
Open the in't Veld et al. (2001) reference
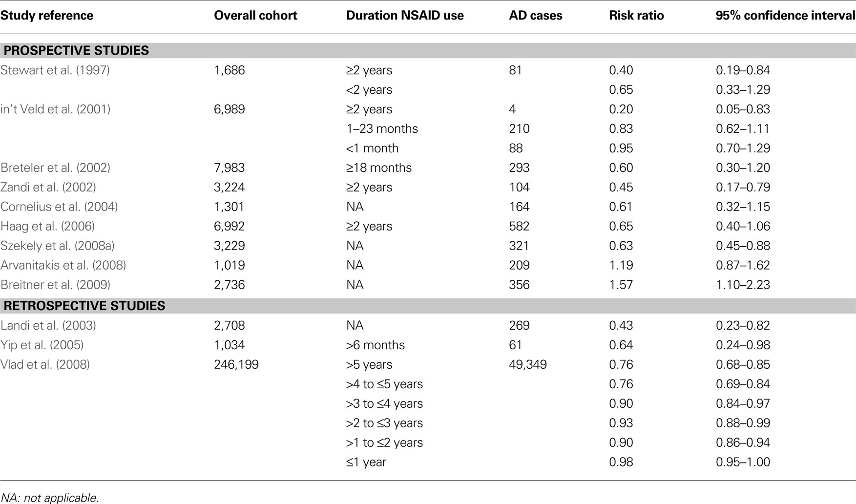point(56,109)
